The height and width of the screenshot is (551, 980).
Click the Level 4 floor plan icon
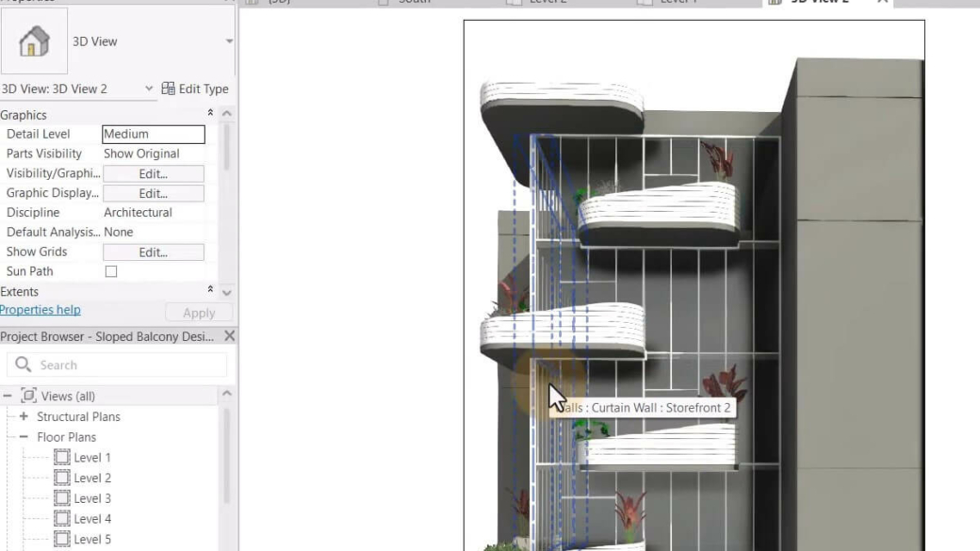pyautogui.click(x=62, y=519)
